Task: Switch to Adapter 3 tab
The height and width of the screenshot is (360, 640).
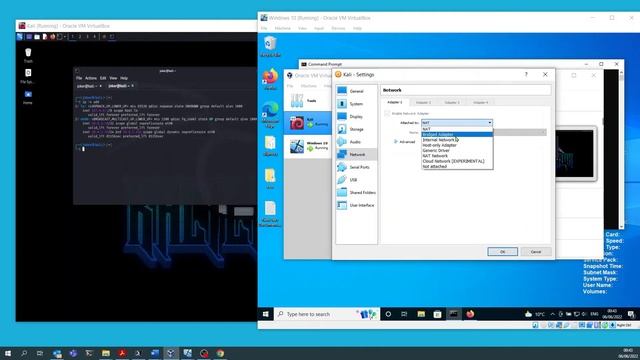Action: [452, 102]
